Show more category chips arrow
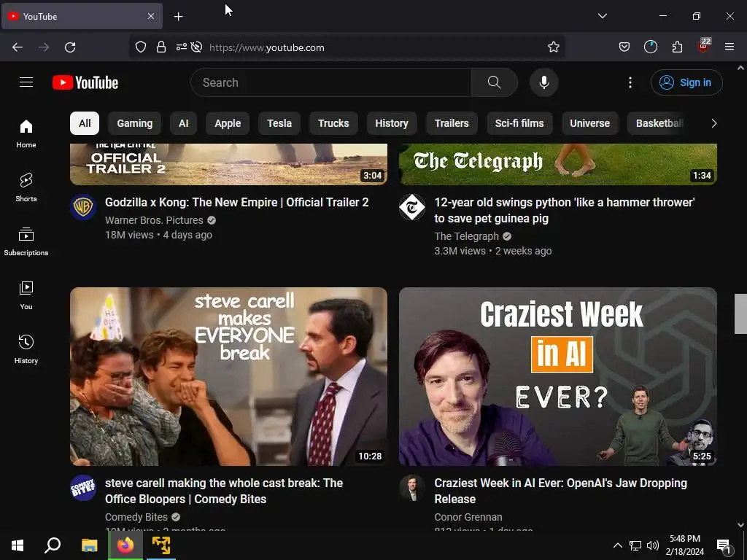 pos(713,123)
